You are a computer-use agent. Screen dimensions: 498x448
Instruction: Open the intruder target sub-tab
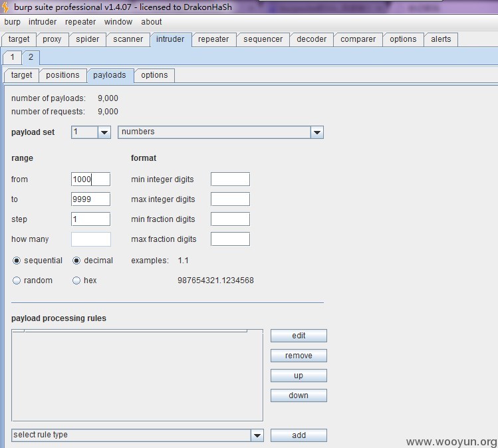pyautogui.click(x=21, y=75)
